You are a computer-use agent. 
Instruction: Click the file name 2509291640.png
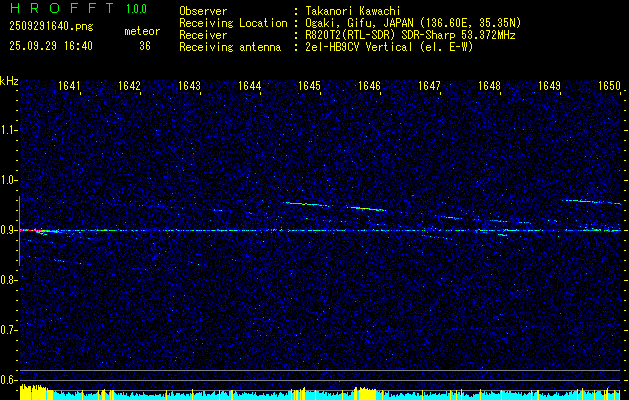pos(51,26)
